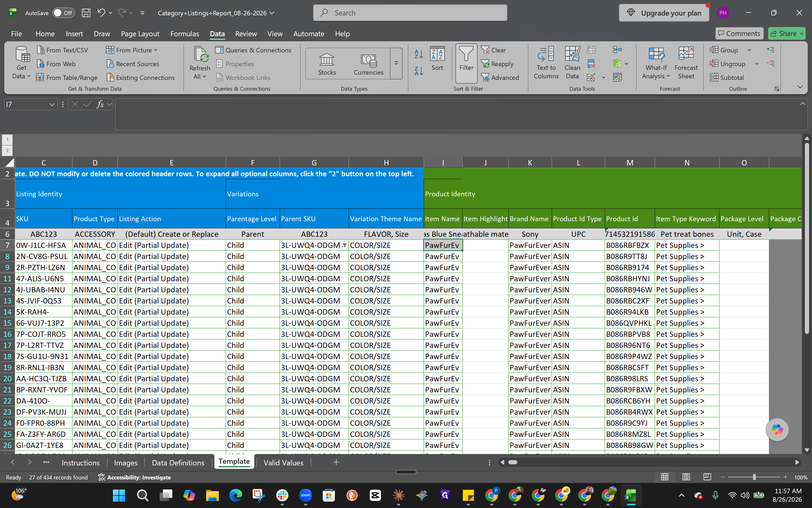This screenshot has height=508, width=812.
Task: Create a Forecast Sheet
Action: coord(686,63)
